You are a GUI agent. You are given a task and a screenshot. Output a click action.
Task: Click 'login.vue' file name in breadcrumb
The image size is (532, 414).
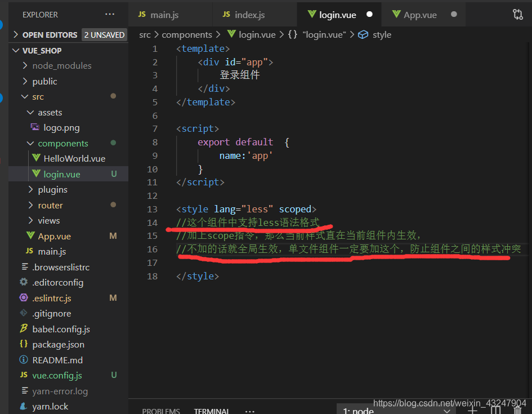[257, 34]
